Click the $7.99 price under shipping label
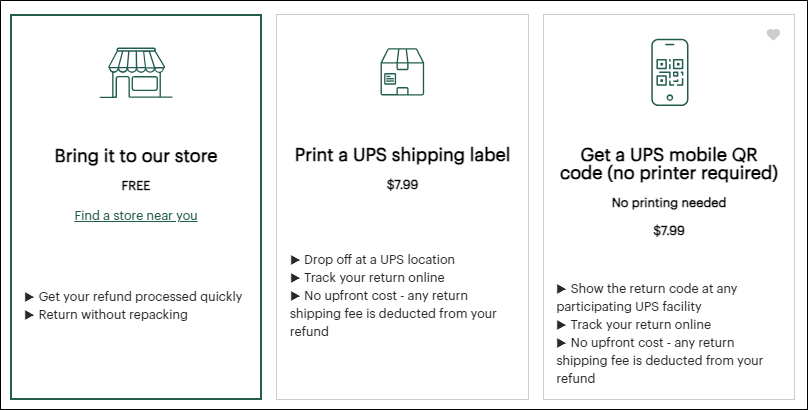 402,184
